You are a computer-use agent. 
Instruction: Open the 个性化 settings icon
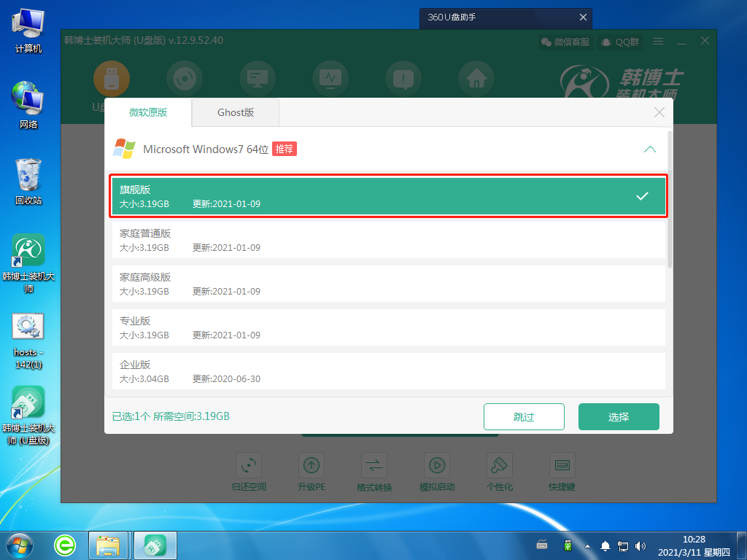pyautogui.click(x=500, y=466)
